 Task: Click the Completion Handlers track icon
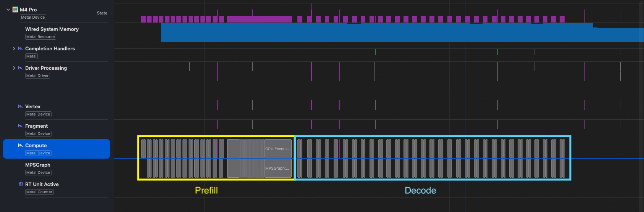click(x=21, y=48)
